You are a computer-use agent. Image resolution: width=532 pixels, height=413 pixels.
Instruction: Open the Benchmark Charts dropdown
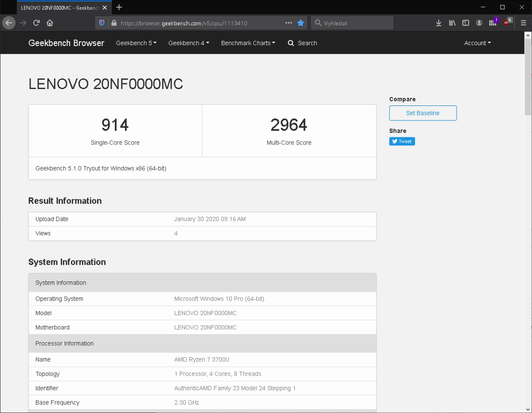tap(248, 43)
